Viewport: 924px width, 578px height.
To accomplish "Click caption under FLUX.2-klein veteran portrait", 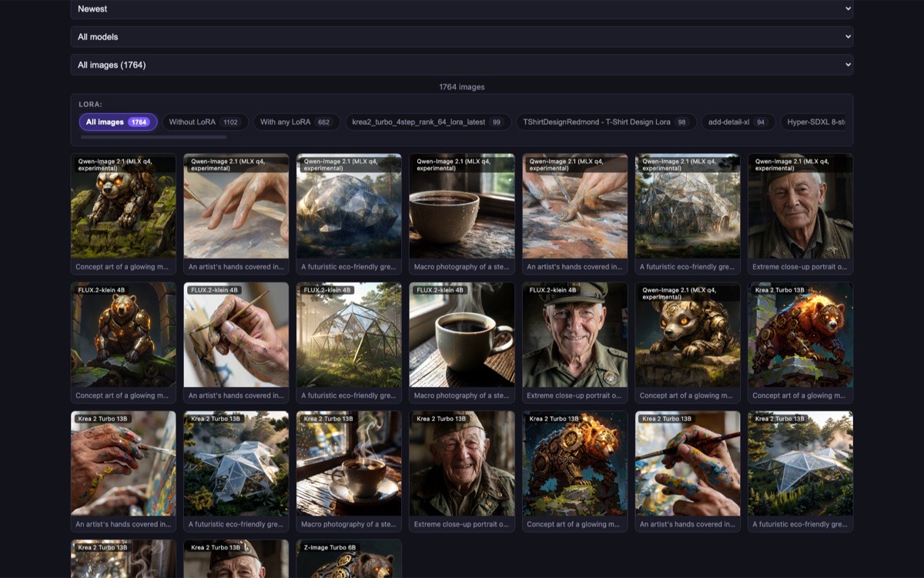I will click(x=575, y=396).
